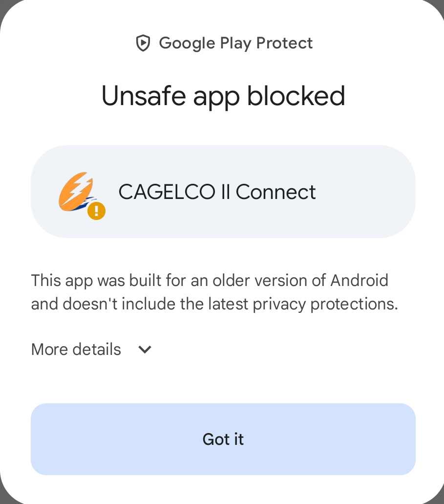Click the gray app info card
Viewport: 444px width, 504px height.
(x=223, y=191)
